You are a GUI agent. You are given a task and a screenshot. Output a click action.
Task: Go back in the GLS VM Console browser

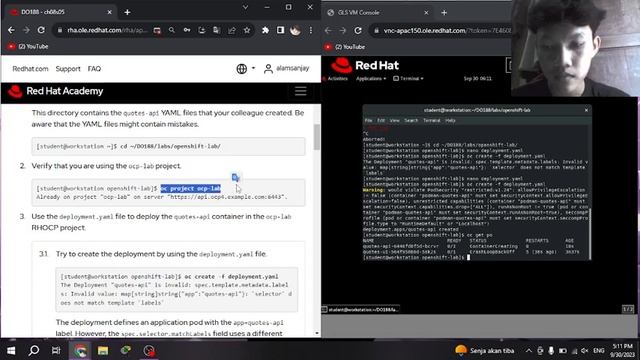(x=328, y=31)
